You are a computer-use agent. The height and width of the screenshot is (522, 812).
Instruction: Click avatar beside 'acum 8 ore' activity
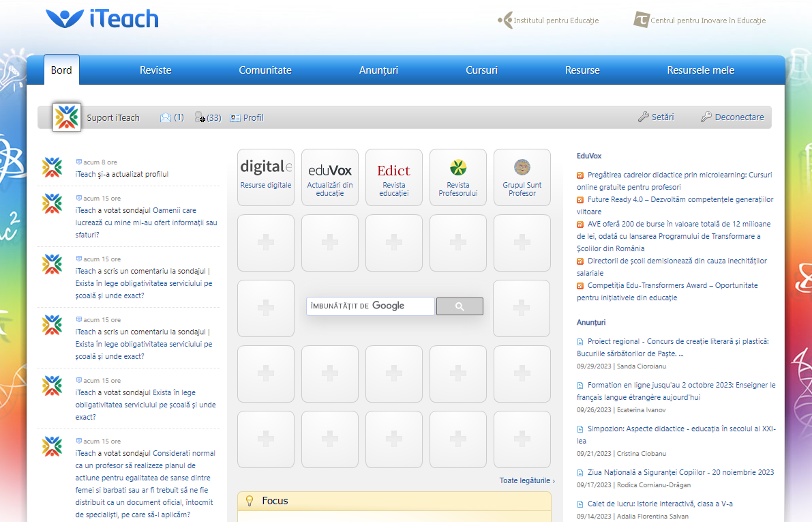tap(52, 167)
